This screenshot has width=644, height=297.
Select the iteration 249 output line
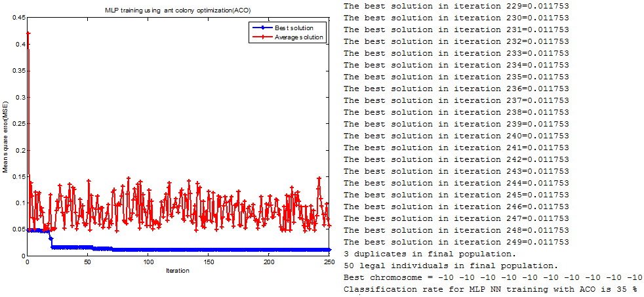pos(456,242)
